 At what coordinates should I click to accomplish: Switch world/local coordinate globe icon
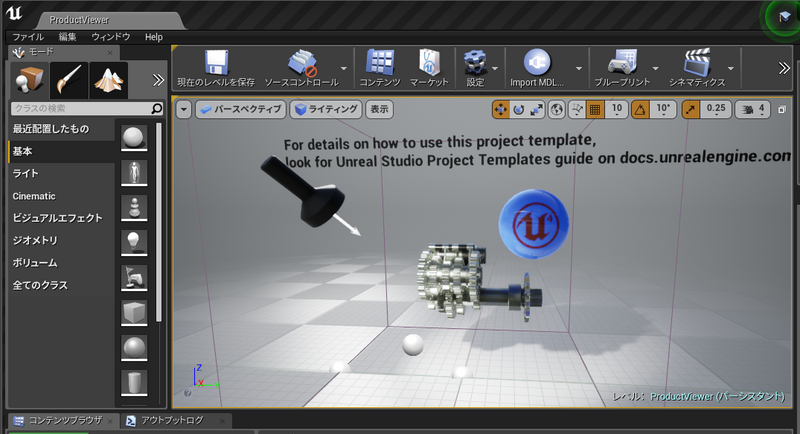[x=557, y=109]
